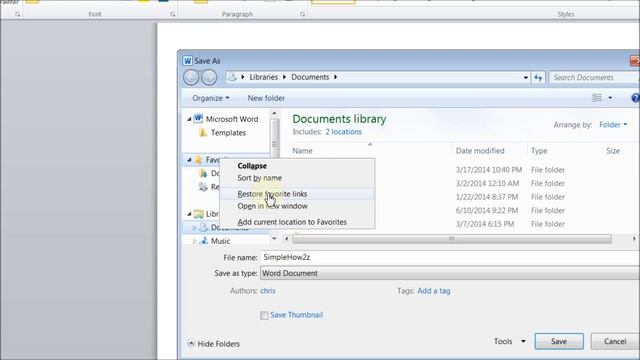640x360 pixels.
Task: Click the Search Documents field
Action: coord(594,78)
